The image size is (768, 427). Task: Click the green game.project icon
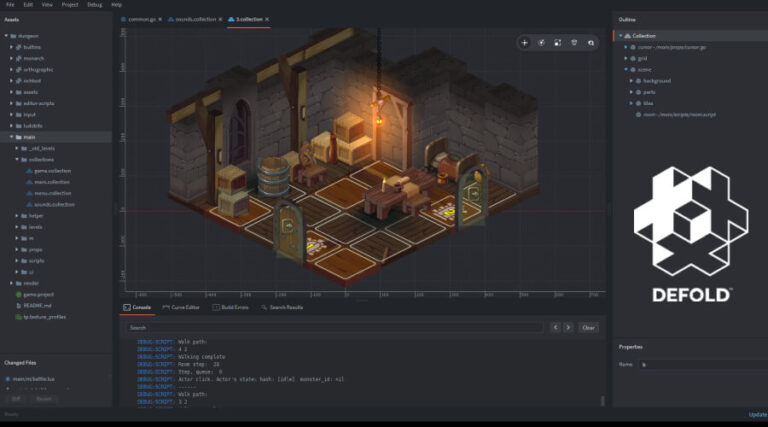tap(19, 294)
